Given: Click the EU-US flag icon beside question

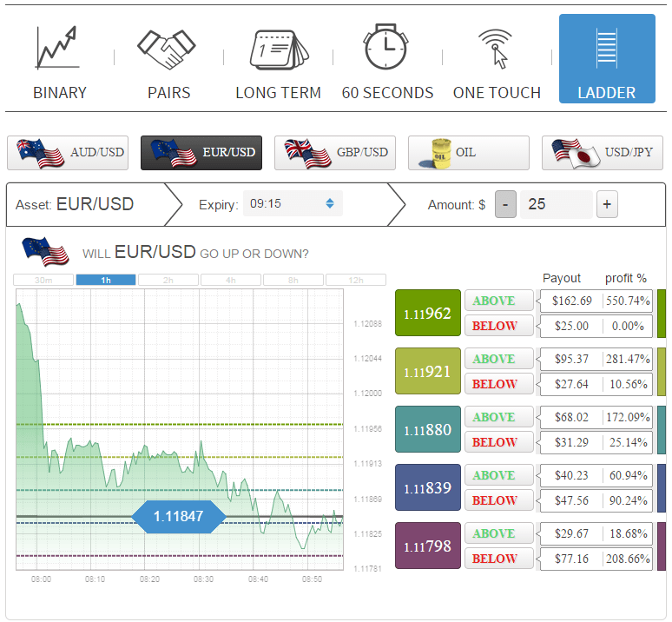Looking at the screenshot, I should pyautogui.click(x=45, y=251).
